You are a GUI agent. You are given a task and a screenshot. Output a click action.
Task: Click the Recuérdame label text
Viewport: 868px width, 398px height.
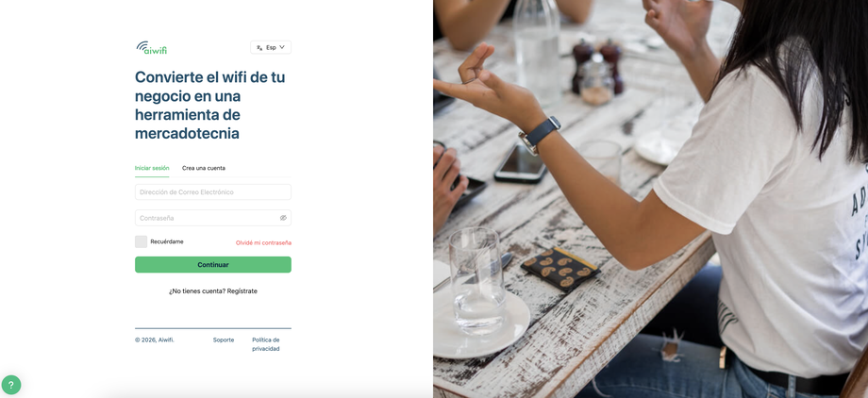(x=167, y=241)
